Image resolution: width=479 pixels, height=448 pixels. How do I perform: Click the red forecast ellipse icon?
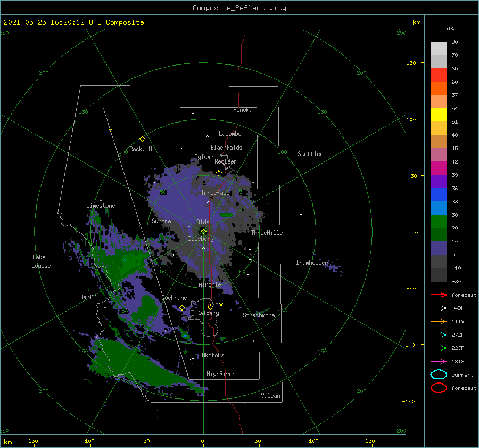point(439,388)
